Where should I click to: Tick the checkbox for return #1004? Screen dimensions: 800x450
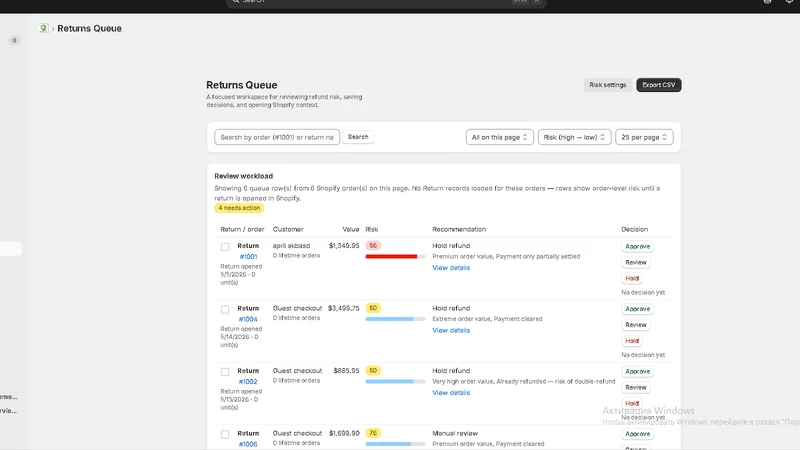[225, 310]
